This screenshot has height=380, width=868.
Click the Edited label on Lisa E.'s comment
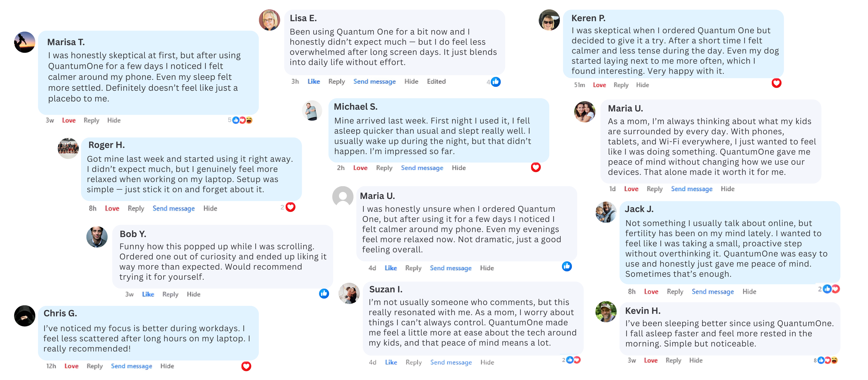[436, 82]
